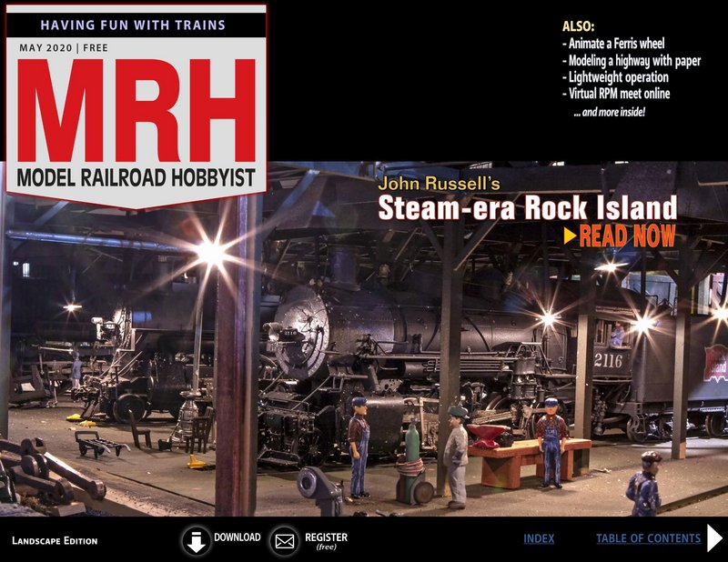Open the Index link
This screenshot has width=728, height=562.
click(539, 538)
